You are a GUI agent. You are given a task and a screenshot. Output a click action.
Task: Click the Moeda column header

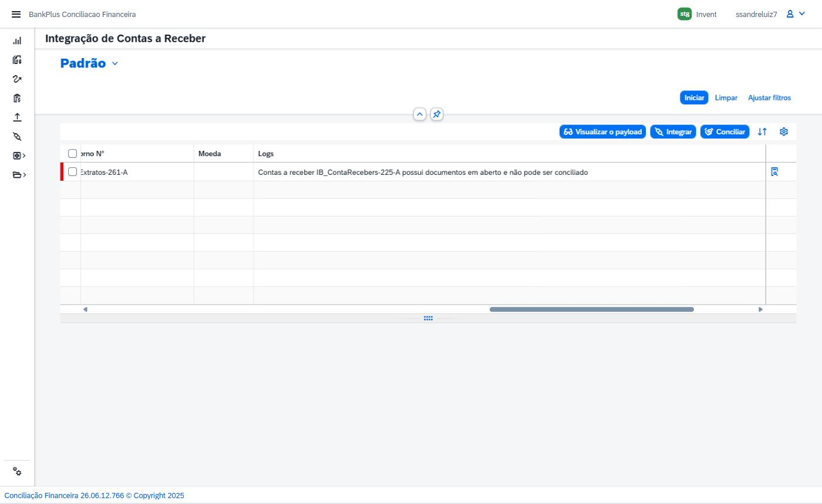coord(224,154)
